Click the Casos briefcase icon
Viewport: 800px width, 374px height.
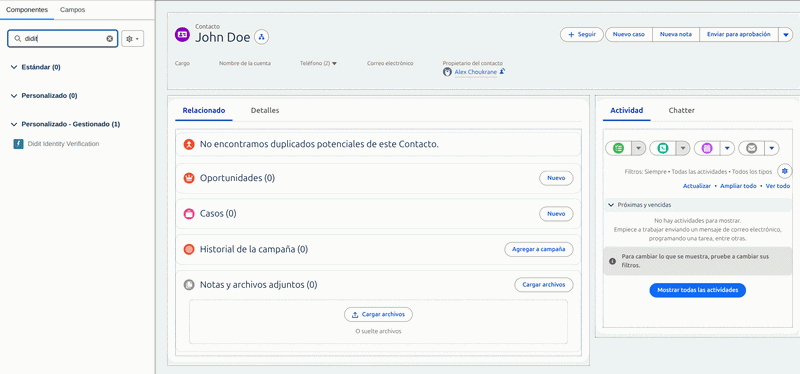(189, 214)
